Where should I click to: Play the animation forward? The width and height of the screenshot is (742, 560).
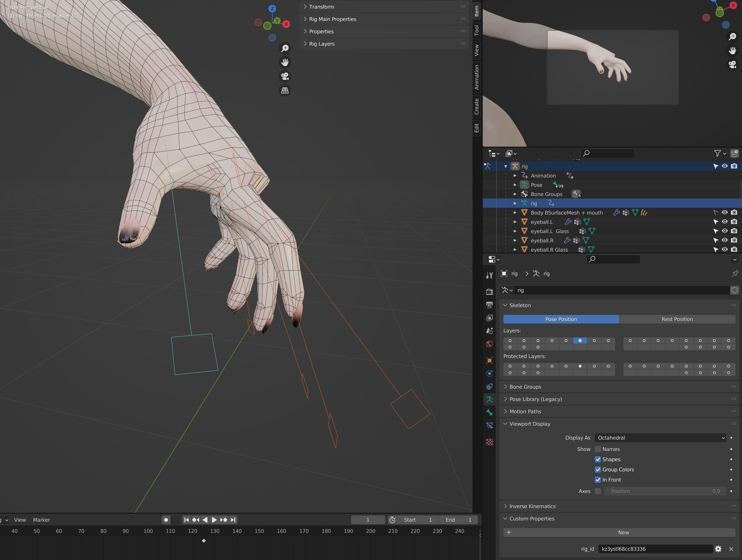[x=214, y=520]
